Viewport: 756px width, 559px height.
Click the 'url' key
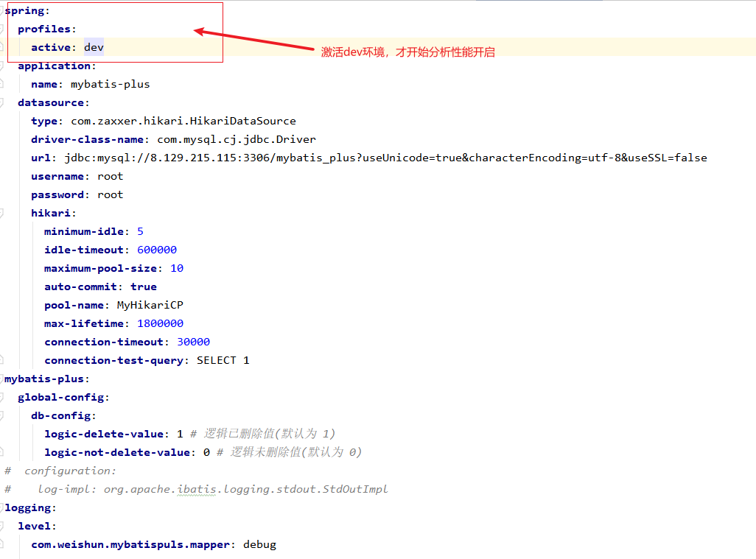pyautogui.click(x=41, y=158)
